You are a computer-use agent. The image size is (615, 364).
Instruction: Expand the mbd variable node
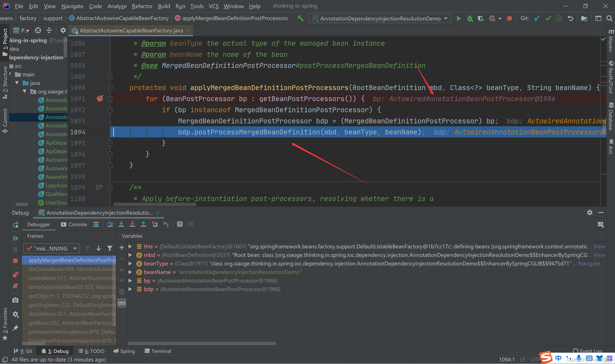point(130,255)
